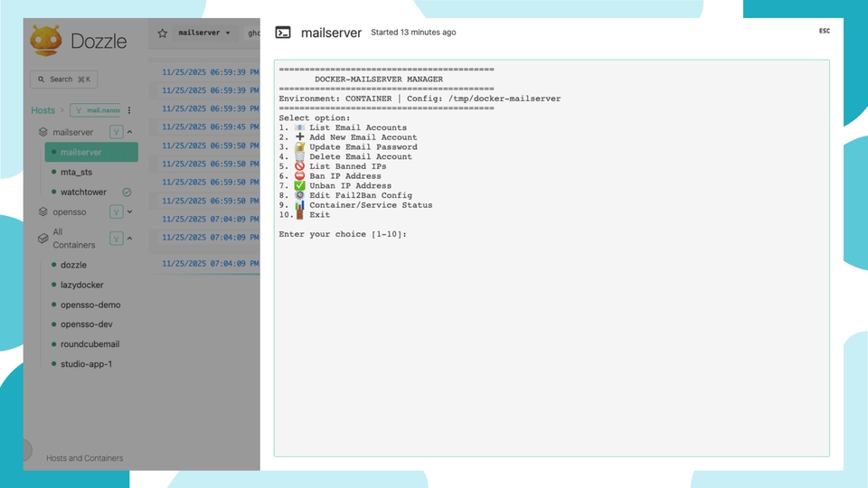Open the studio-app-1 container logs
The image size is (868, 488).
coord(87,364)
